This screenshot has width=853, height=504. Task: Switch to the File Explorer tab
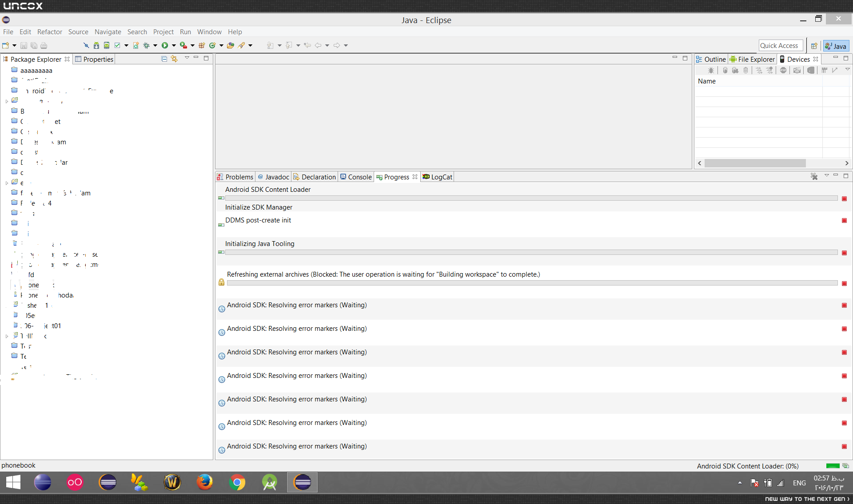point(753,59)
